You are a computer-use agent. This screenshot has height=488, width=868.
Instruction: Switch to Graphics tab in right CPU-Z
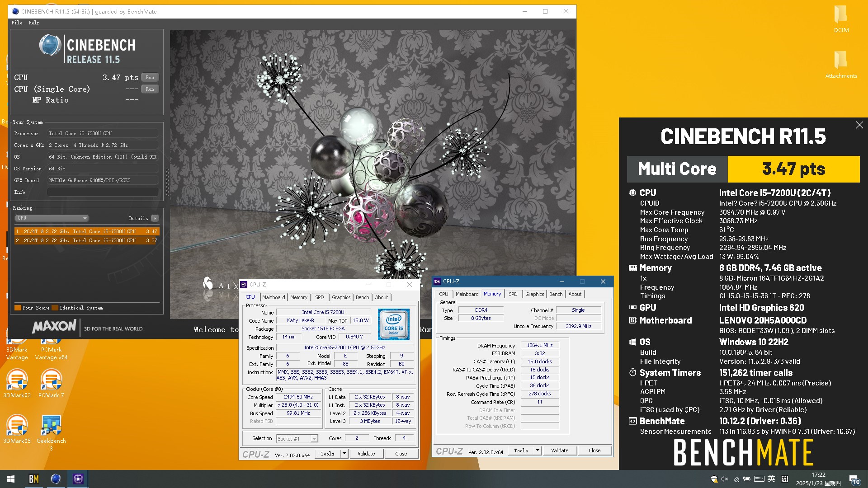click(x=535, y=294)
